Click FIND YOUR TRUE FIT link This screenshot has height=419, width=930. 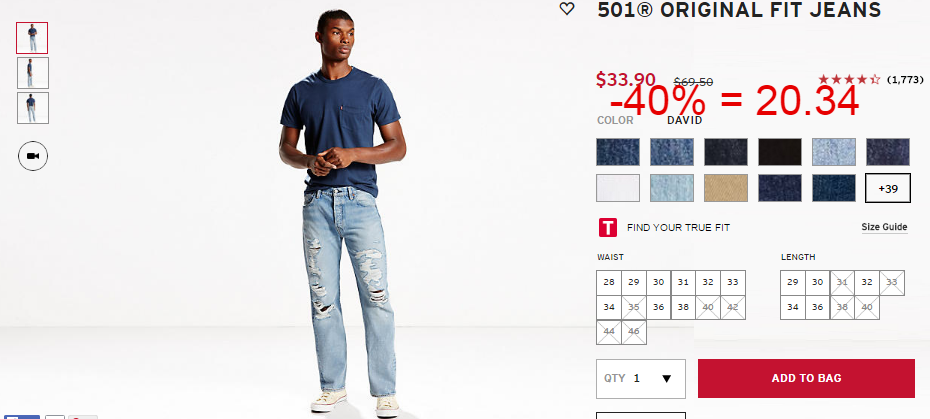point(679,228)
